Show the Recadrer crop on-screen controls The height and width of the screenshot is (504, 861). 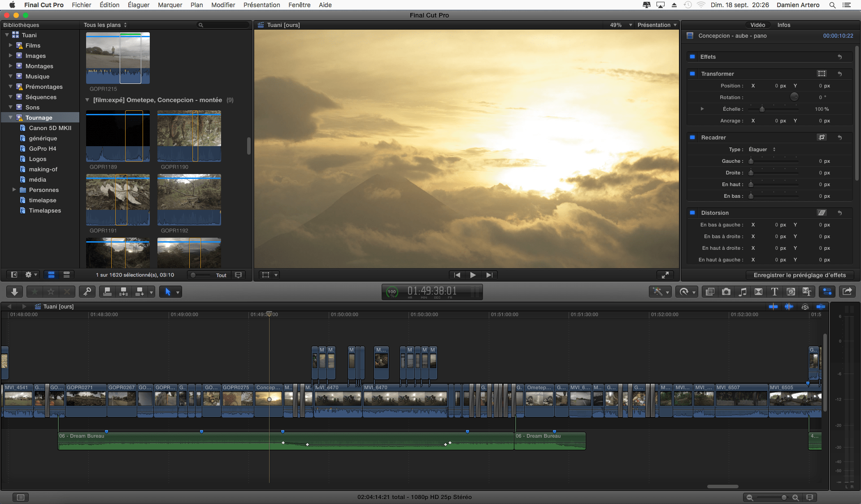pyautogui.click(x=822, y=138)
